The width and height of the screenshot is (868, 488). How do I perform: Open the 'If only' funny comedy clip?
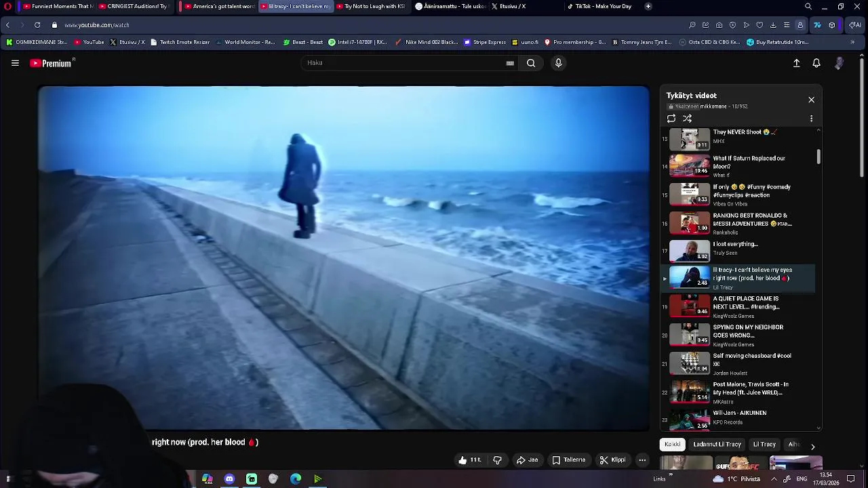pyautogui.click(x=738, y=195)
